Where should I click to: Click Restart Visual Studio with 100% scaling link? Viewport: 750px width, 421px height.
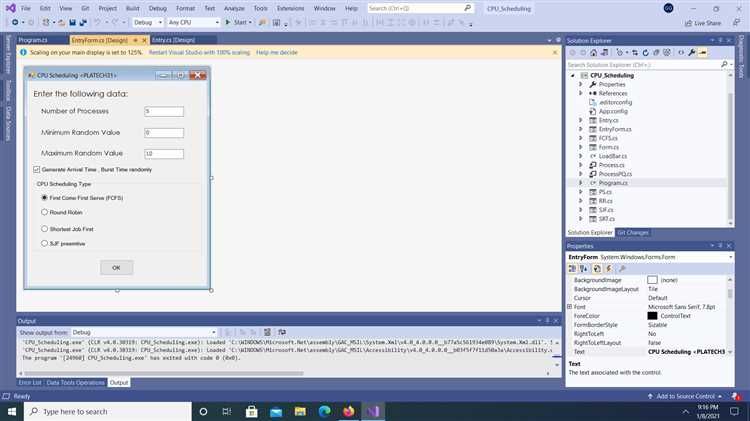pos(199,52)
